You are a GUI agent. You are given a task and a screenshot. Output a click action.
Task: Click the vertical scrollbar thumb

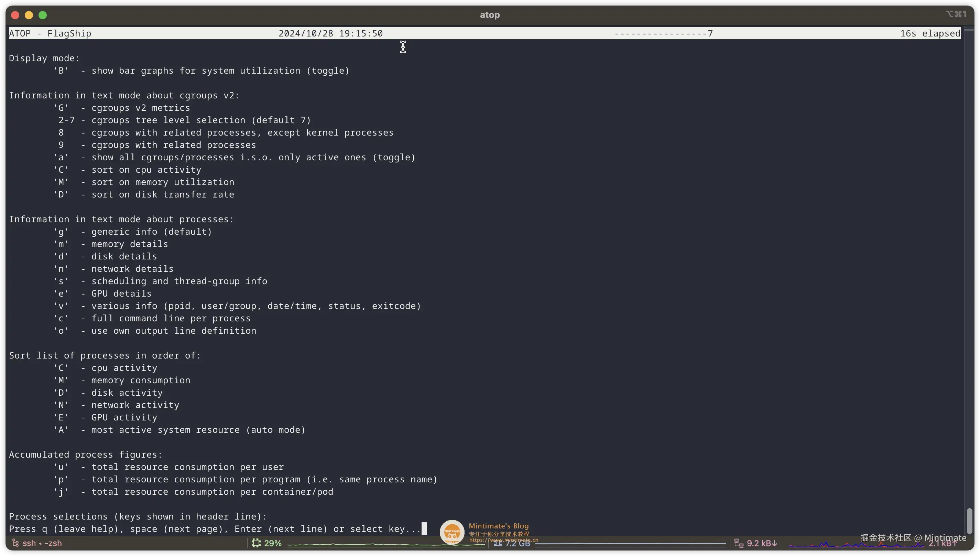coord(969,521)
